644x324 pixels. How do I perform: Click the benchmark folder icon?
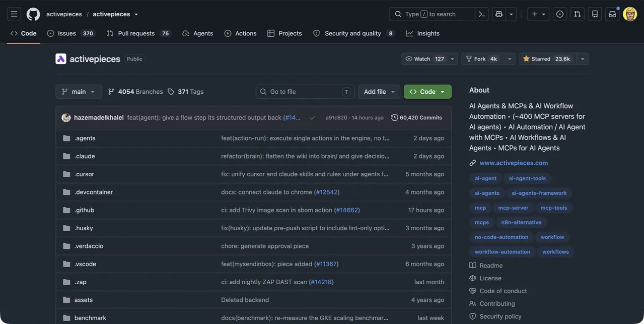(x=67, y=318)
